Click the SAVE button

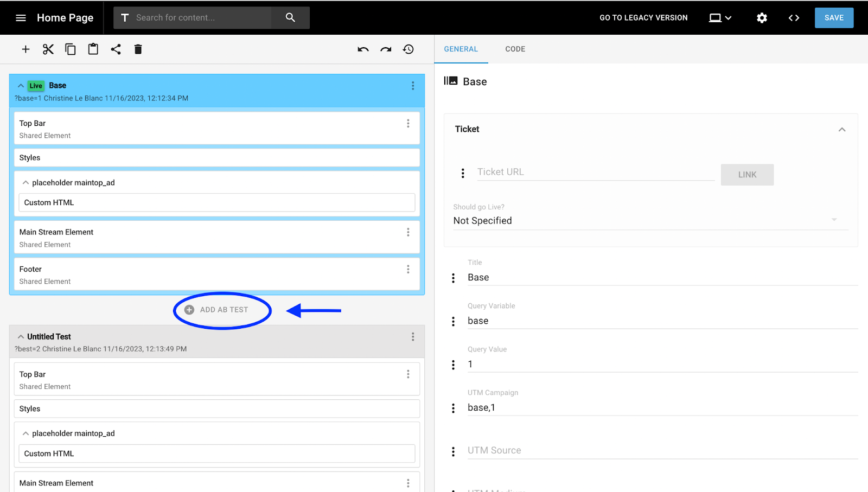[x=833, y=17]
